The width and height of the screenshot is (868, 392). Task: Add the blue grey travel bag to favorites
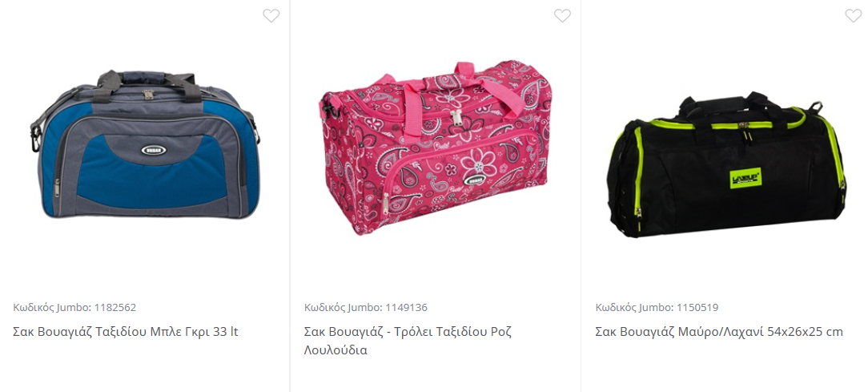271,15
